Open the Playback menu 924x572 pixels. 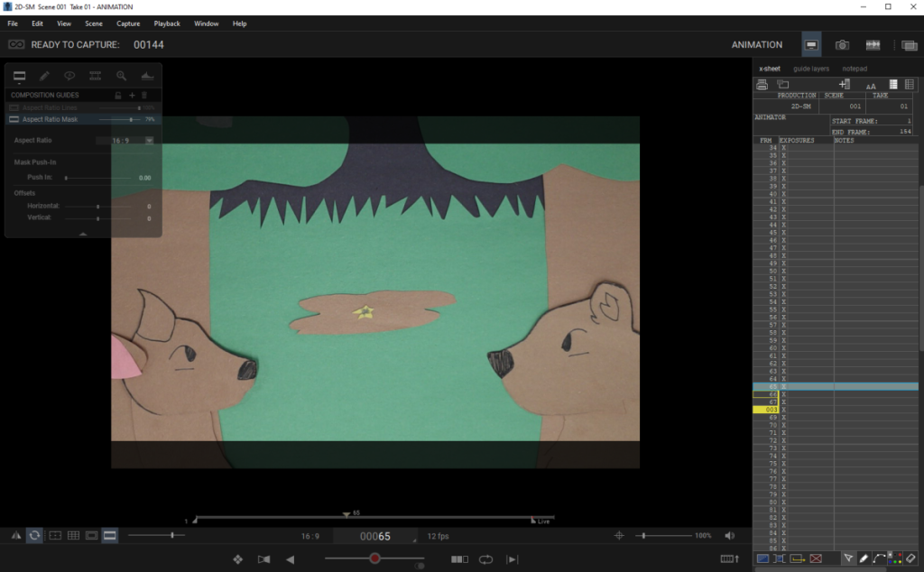point(167,23)
